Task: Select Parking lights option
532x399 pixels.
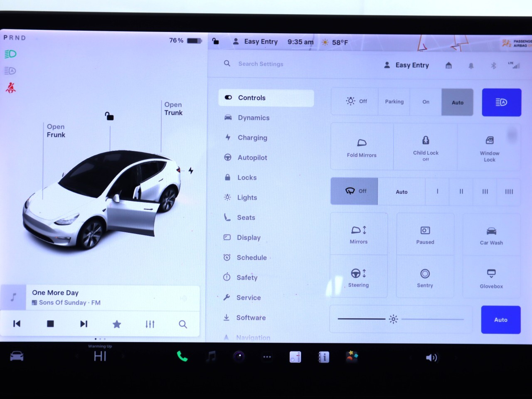Action: [394, 102]
